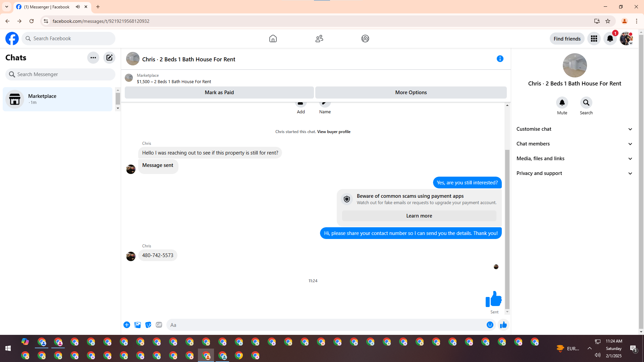The image size is (644, 362).
Task: Click the compose new message icon
Action: (x=109, y=58)
